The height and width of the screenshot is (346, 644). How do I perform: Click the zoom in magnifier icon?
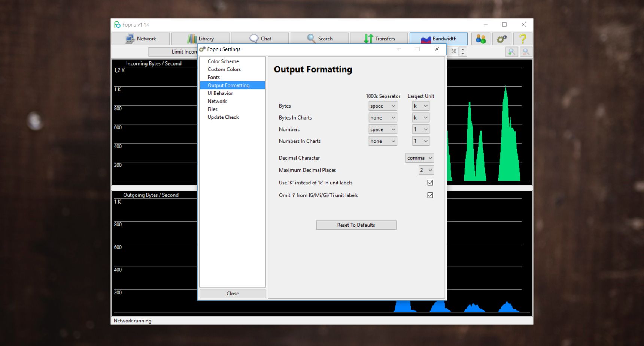point(511,52)
